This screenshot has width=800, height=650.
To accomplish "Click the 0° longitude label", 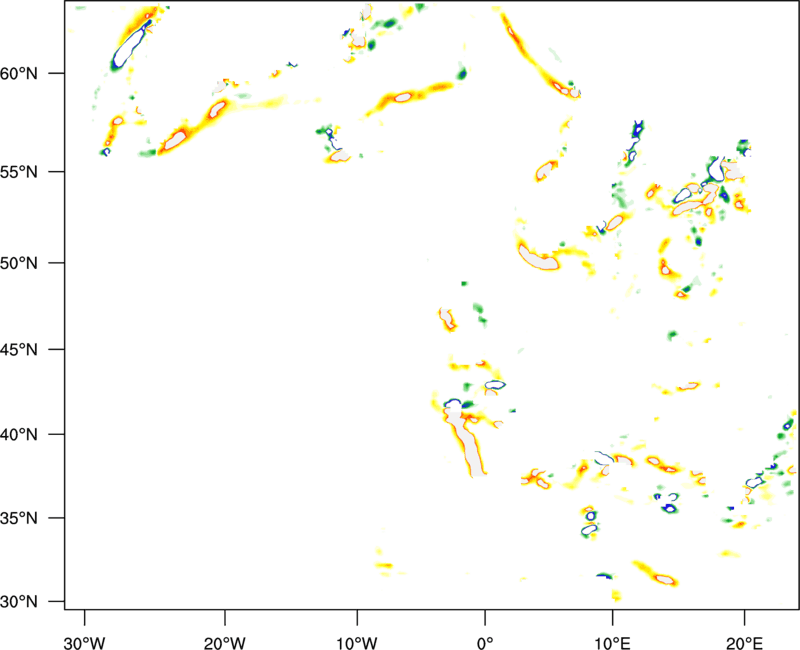I will click(x=485, y=643).
